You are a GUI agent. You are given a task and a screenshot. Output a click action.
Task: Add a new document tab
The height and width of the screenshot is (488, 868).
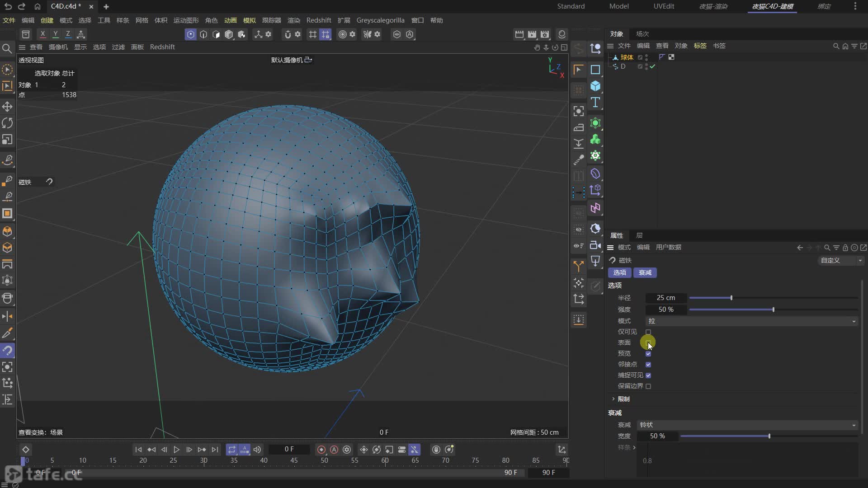[x=106, y=6]
